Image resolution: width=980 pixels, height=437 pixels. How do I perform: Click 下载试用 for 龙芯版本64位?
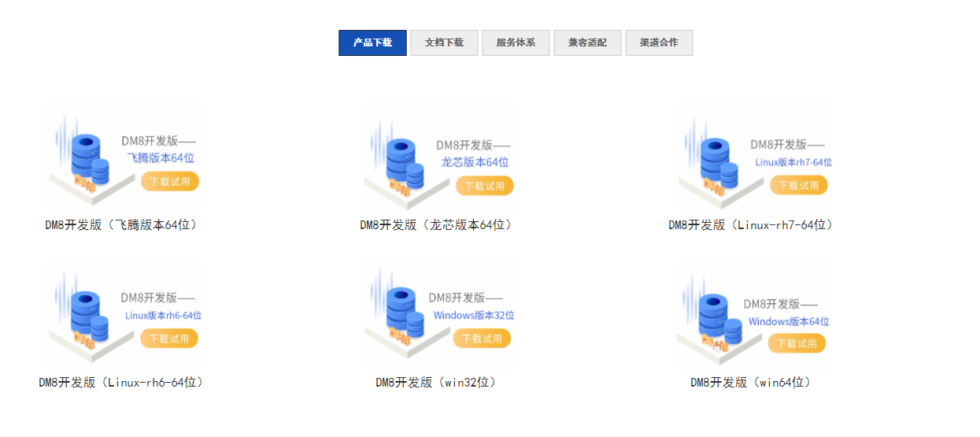[484, 186]
